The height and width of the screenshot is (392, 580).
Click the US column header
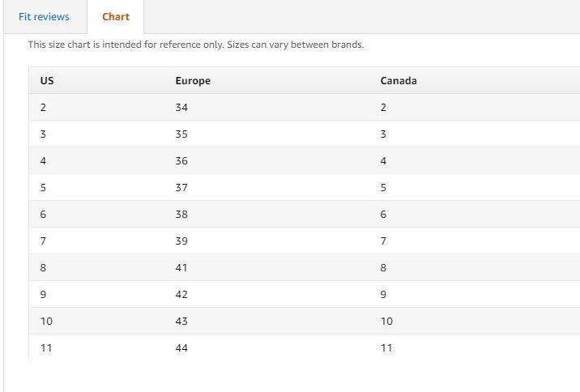(47, 81)
